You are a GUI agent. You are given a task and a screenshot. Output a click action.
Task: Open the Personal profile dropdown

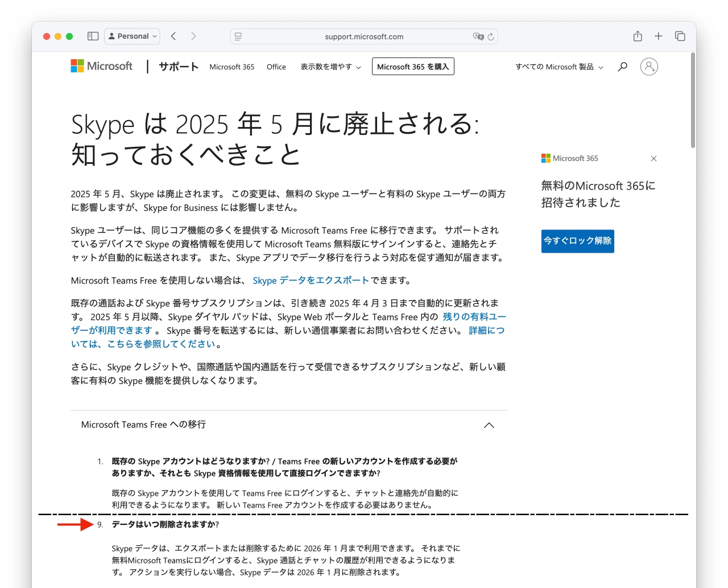click(132, 36)
